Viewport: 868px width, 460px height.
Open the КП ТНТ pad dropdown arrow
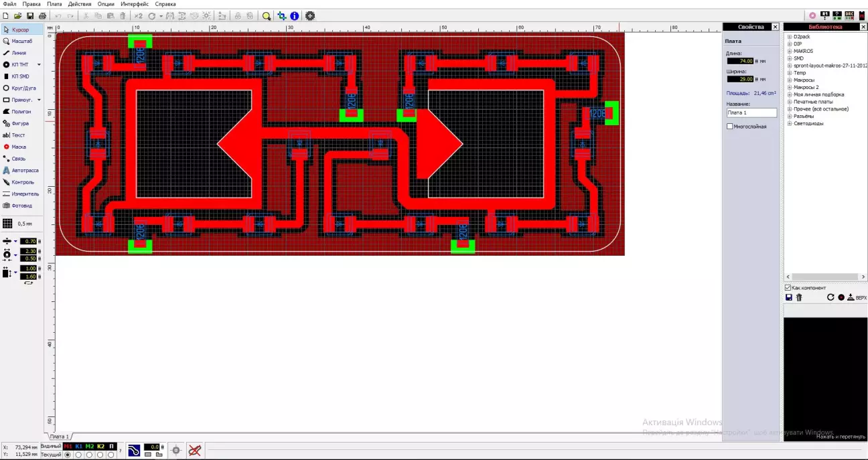click(x=39, y=65)
